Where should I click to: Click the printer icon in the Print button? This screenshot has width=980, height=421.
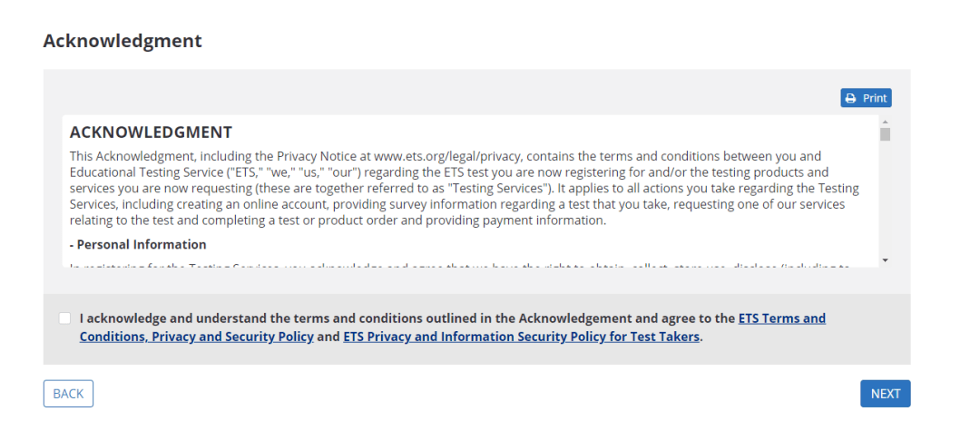pos(850,98)
